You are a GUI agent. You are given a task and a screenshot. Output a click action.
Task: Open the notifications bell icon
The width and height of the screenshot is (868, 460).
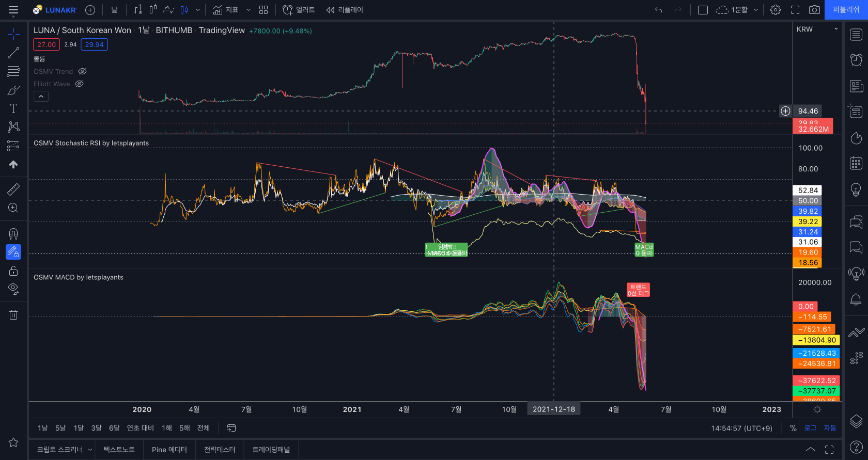pyautogui.click(x=856, y=299)
